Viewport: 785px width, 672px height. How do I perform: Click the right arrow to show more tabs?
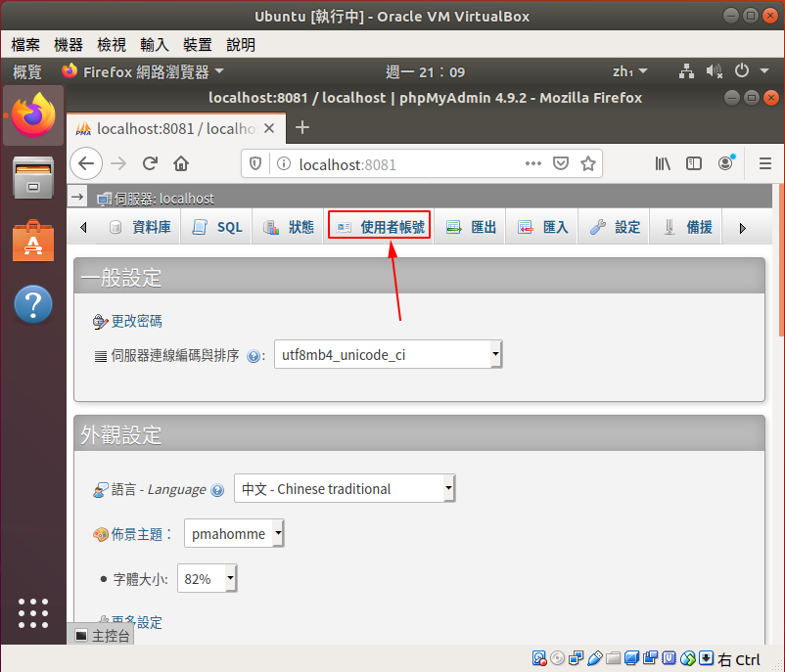point(742,228)
